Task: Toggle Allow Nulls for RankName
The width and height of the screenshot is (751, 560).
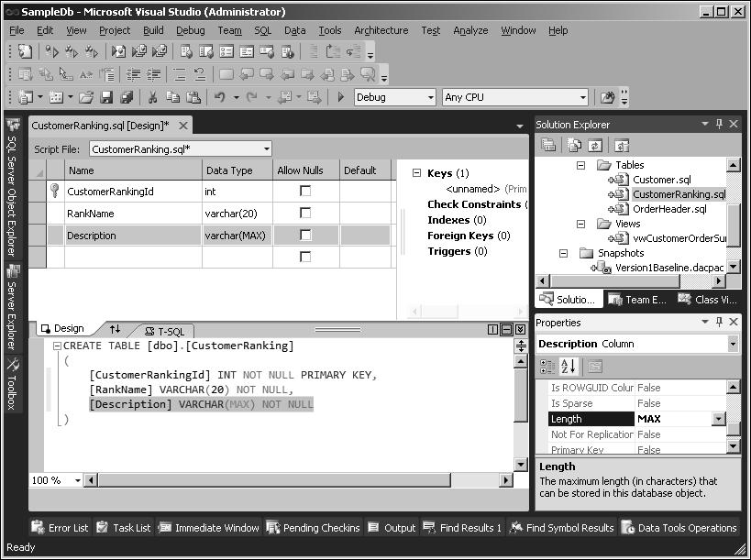Action: coord(305,213)
